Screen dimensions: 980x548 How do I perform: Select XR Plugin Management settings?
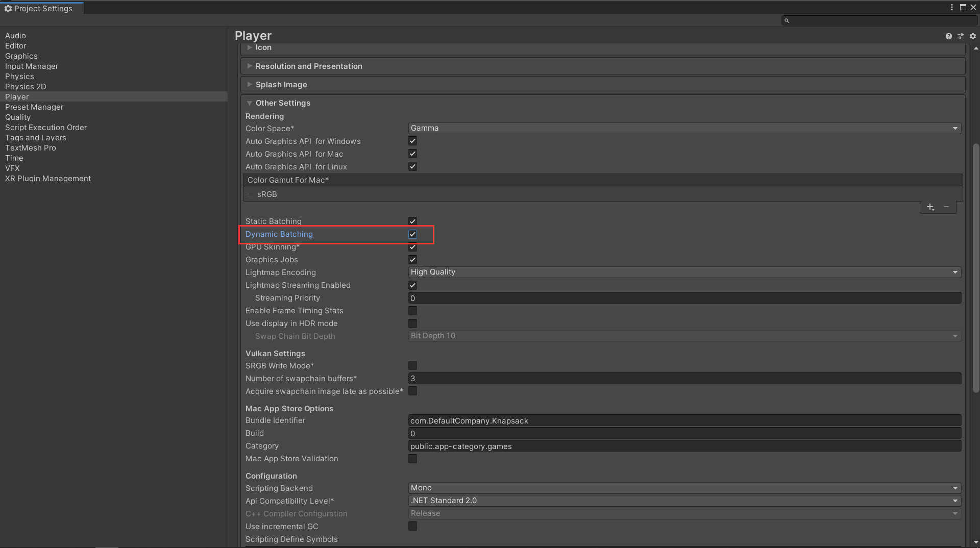tap(47, 178)
